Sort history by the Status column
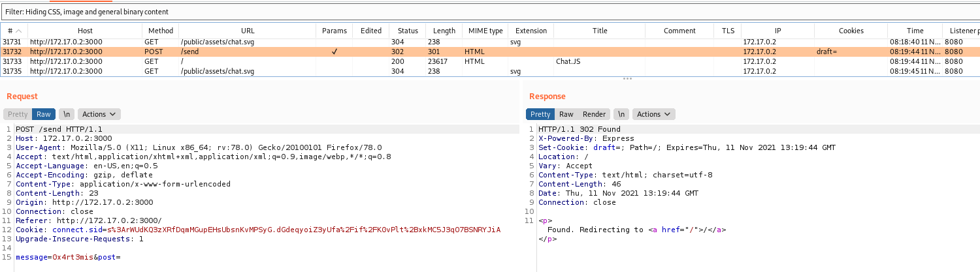The image size is (980, 272). (x=408, y=31)
